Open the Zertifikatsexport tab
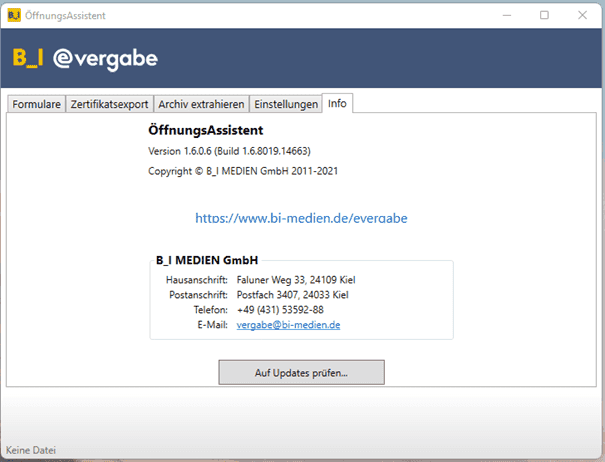 click(110, 104)
